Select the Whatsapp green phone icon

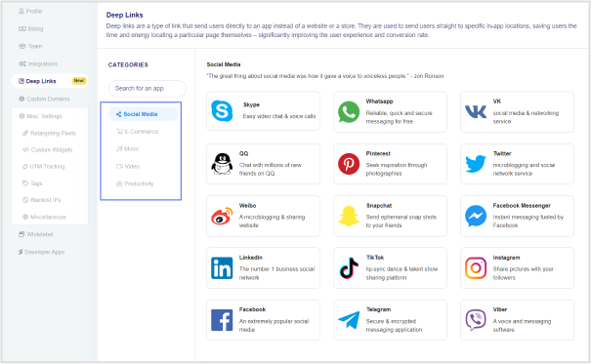349,112
